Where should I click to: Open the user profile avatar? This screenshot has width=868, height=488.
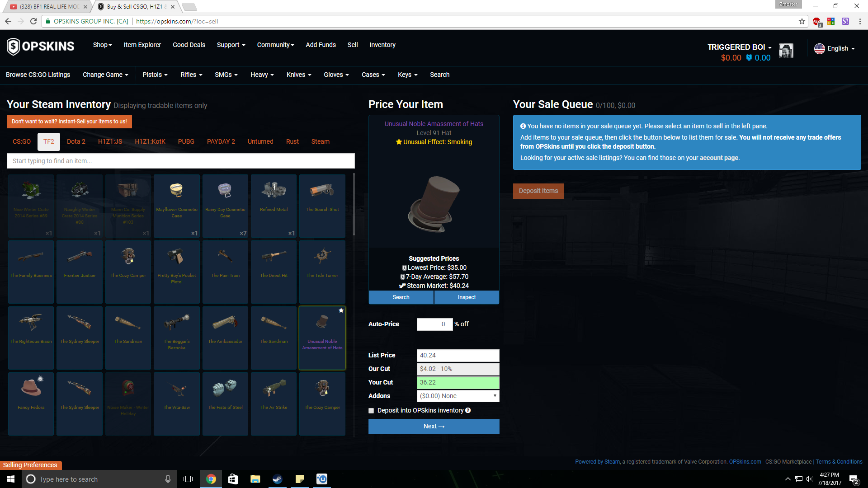click(786, 51)
